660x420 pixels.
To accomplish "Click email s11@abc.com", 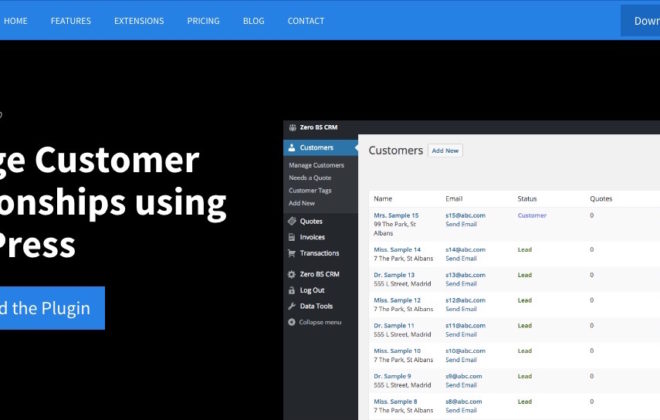I will 466,325.
